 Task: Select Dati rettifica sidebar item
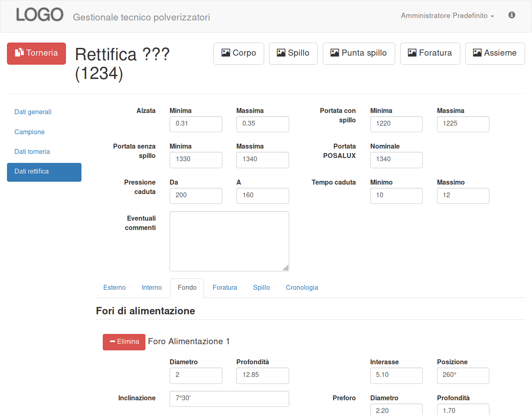[44, 172]
